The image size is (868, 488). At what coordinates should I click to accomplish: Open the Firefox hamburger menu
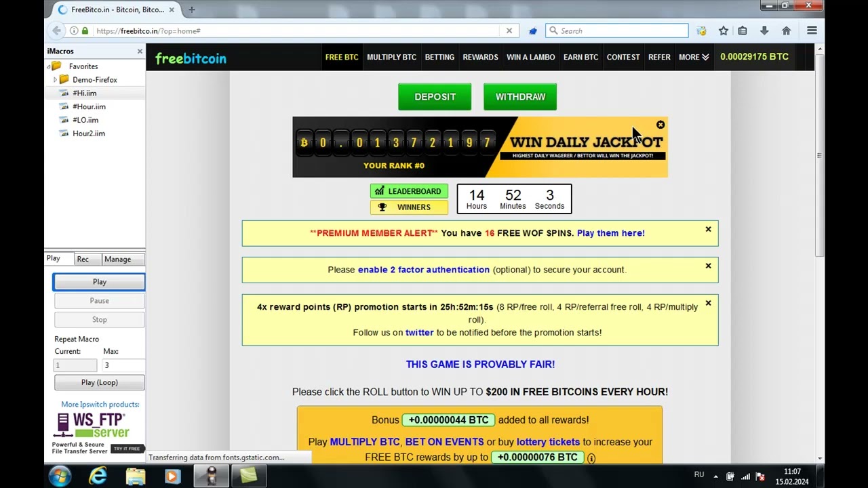[x=812, y=30]
